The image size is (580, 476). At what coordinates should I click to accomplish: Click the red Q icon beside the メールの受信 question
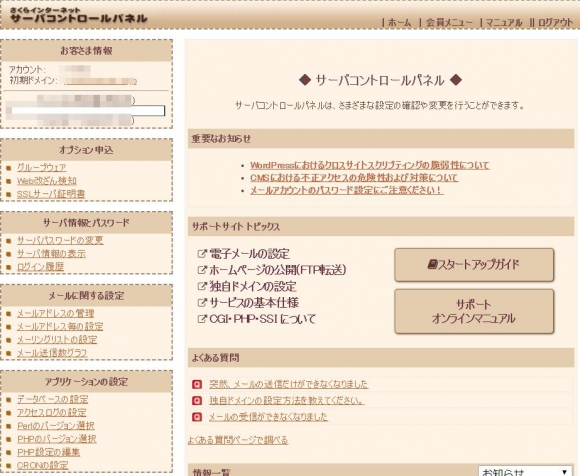[197, 417]
